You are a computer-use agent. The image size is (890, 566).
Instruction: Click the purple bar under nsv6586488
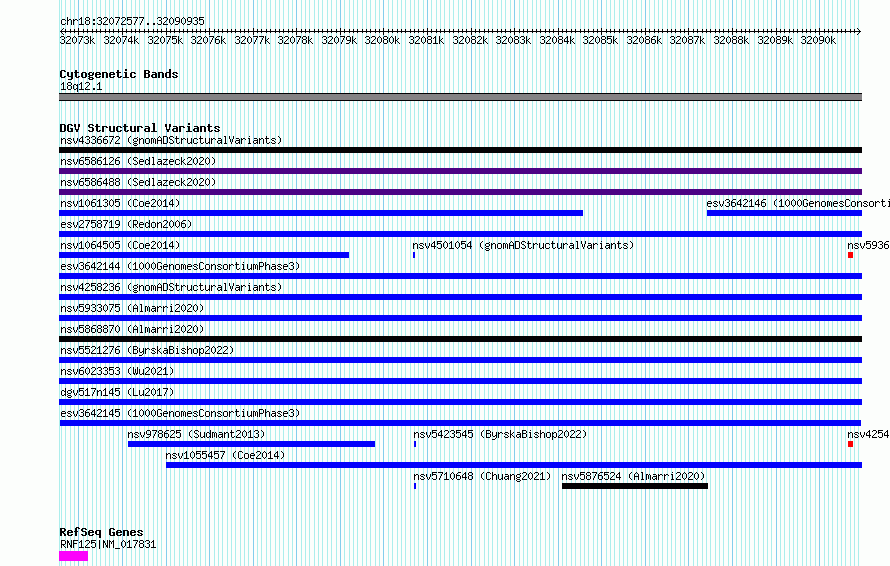pyautogui.click(x=460, y=192)
